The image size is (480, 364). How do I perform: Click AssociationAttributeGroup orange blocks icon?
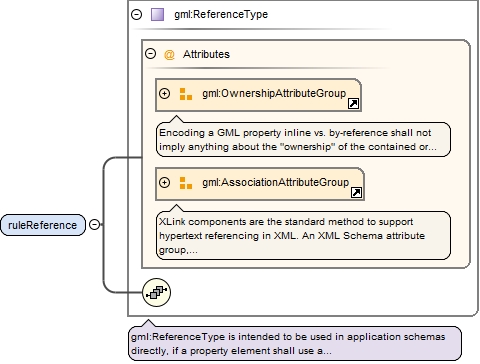(186, 183)
